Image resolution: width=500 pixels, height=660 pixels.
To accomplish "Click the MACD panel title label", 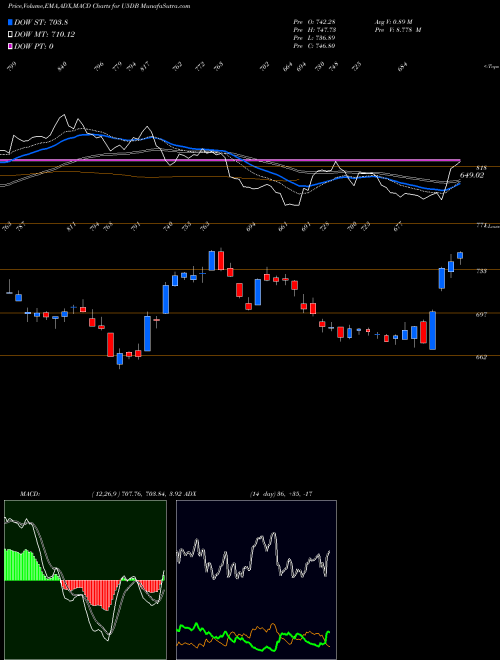I will tap(29, 494).
